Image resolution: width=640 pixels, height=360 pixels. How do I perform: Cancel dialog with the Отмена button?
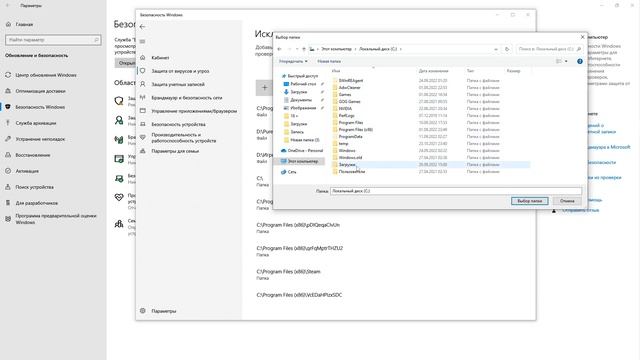[x=567, y=201]
